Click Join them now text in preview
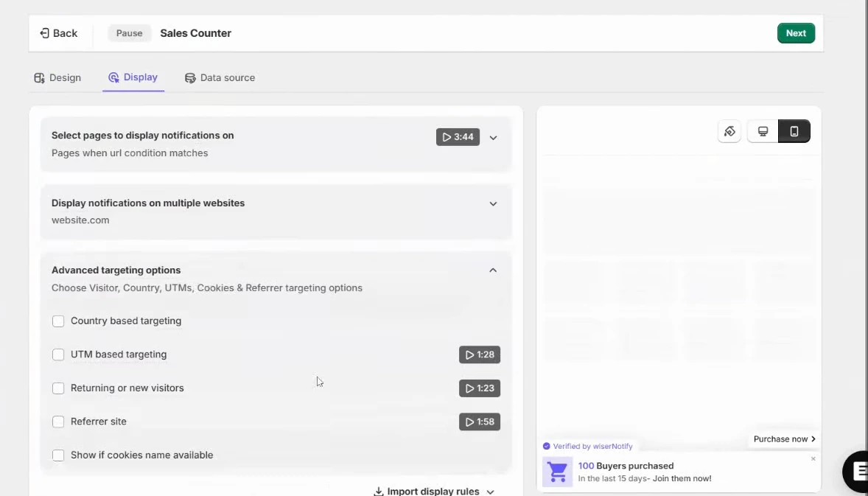The image size is (868, 496). pyautogui.click(x=682, y=479)
